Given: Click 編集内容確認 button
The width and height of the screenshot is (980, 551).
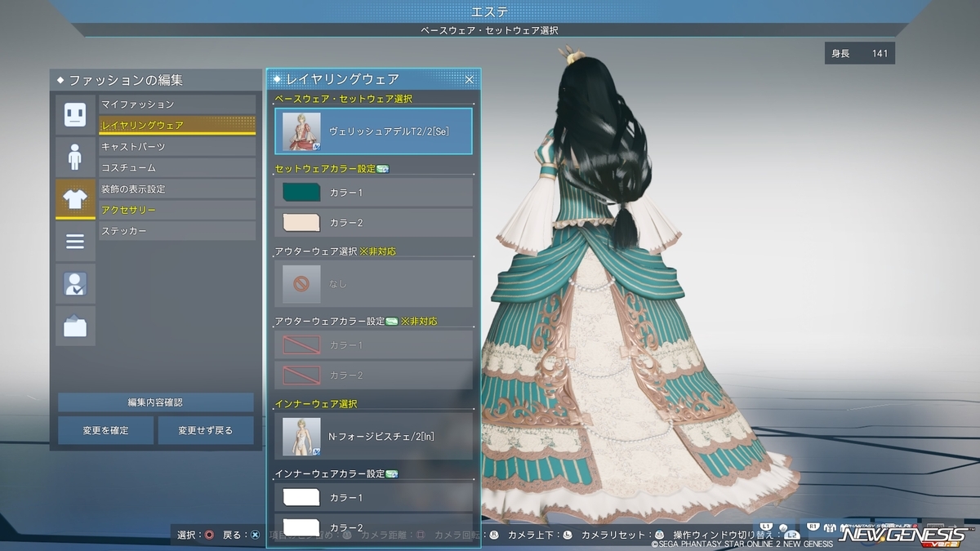Looking at the screenshot, I should 155,402.
